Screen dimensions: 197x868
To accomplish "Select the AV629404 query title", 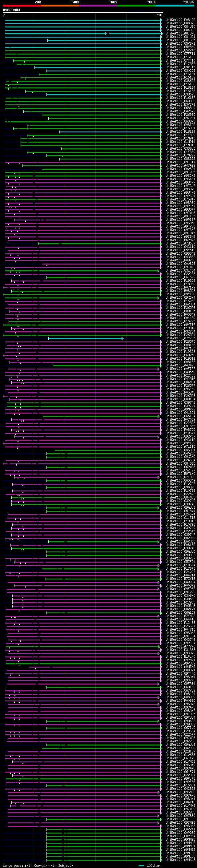I will (11, 10).
